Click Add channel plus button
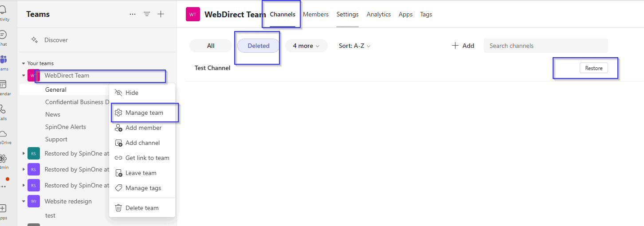Image resolution: width=644 pixels, height=226 pixels. (463, 46)
